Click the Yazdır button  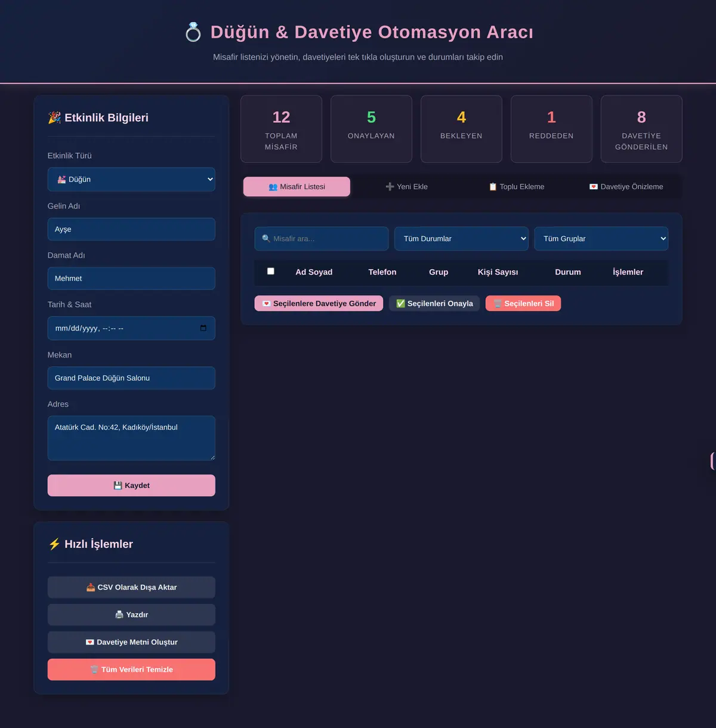pos(131,615)
